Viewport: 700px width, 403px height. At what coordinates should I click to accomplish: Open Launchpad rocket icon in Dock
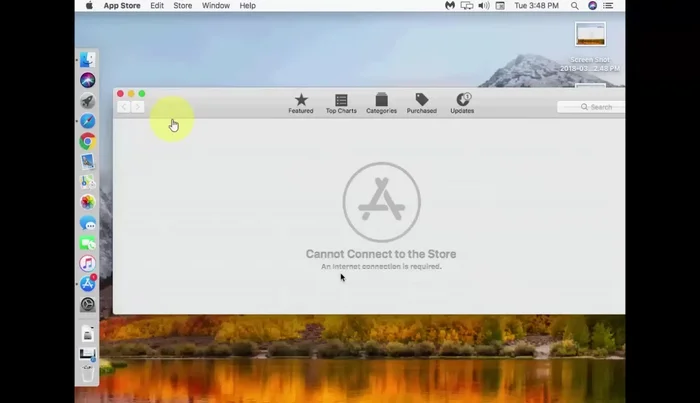88,101
